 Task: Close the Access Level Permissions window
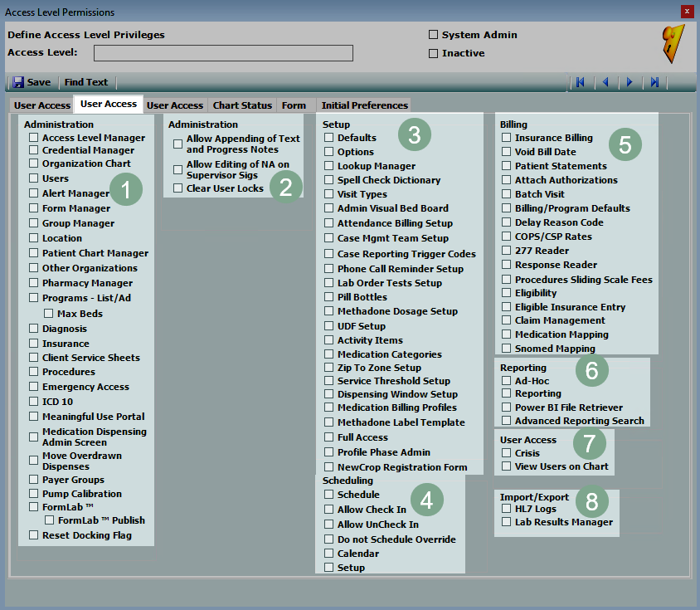tap(687, 12)
